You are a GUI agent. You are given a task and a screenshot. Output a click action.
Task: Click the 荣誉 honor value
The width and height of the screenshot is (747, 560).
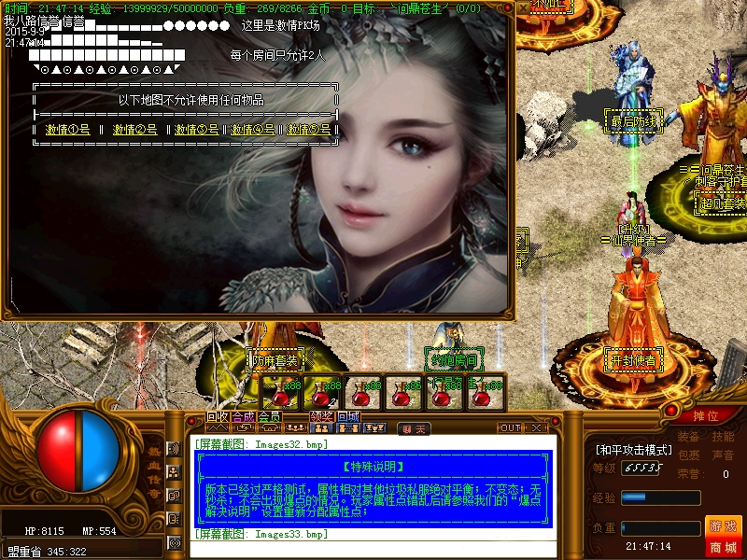coord(726,474)
